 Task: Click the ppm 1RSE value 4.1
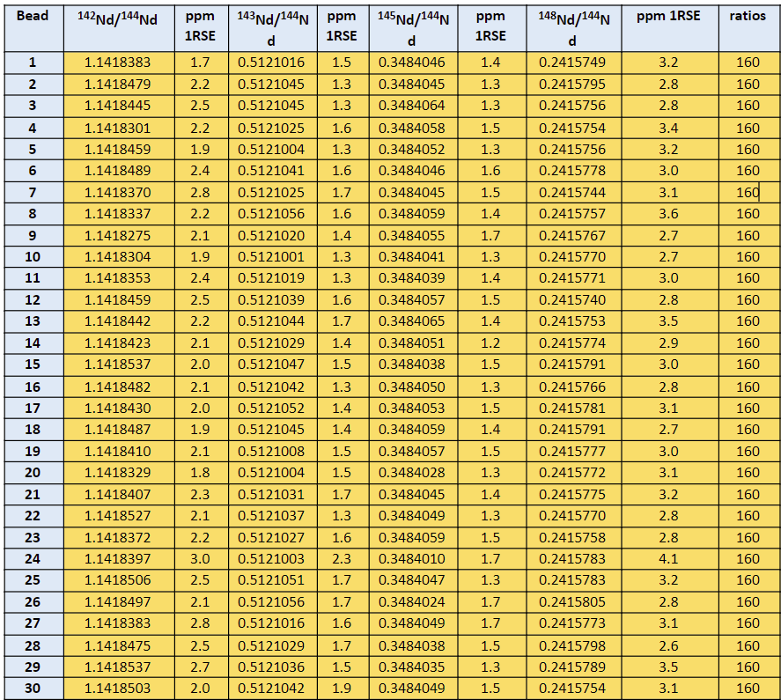tap(670, 558)
